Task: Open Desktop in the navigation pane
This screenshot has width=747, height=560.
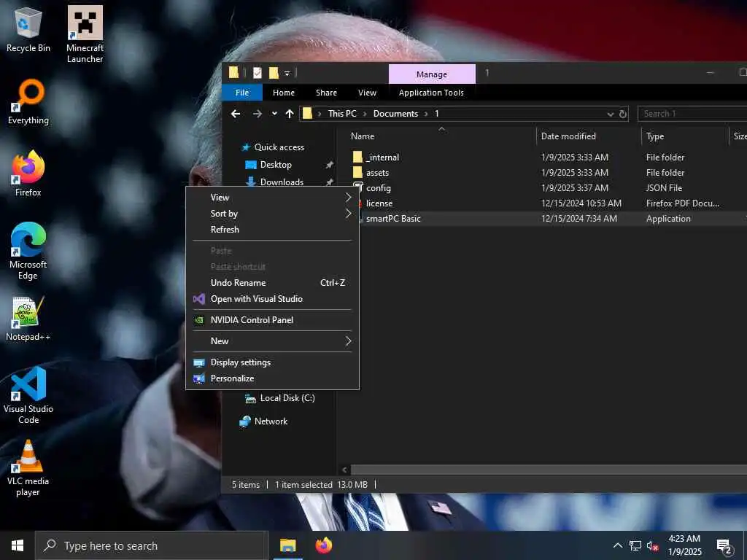Action: pyautogui.click(x=276, y=165)
